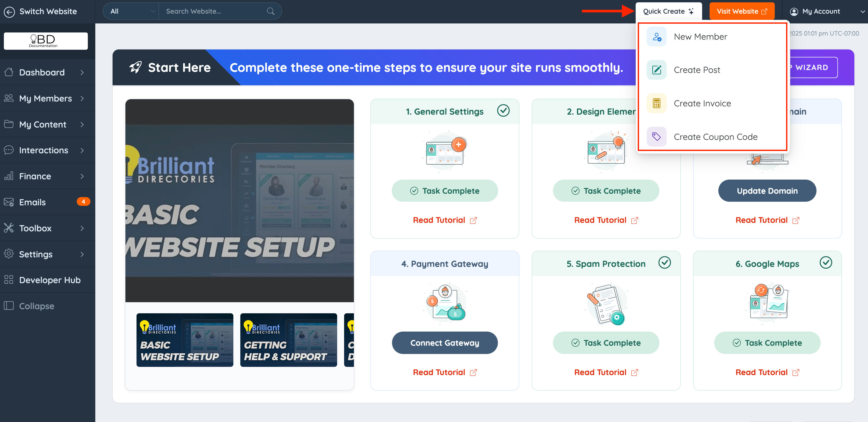Screen dimensions: 868x422
Task: Click the Quick Create button
Action: point(669,11)
